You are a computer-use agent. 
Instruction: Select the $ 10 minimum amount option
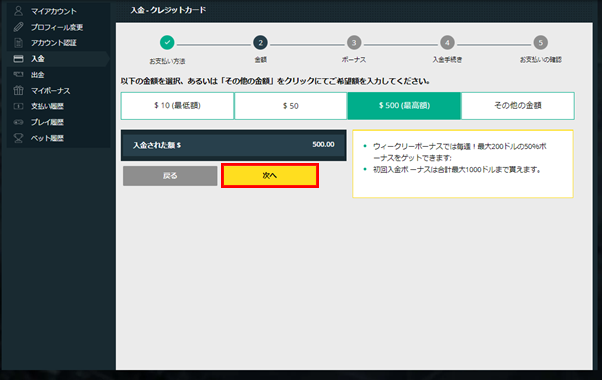tap(177, 106)
